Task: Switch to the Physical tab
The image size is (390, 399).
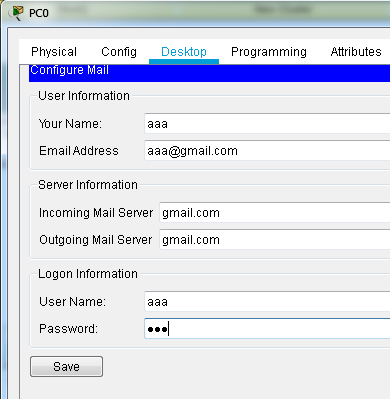Action: [54, 52]
